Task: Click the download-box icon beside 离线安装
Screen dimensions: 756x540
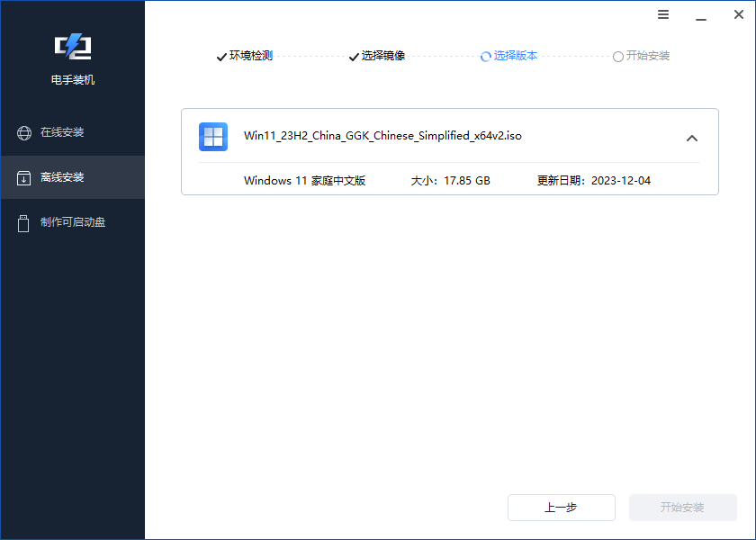Action: tap(23, 177)
